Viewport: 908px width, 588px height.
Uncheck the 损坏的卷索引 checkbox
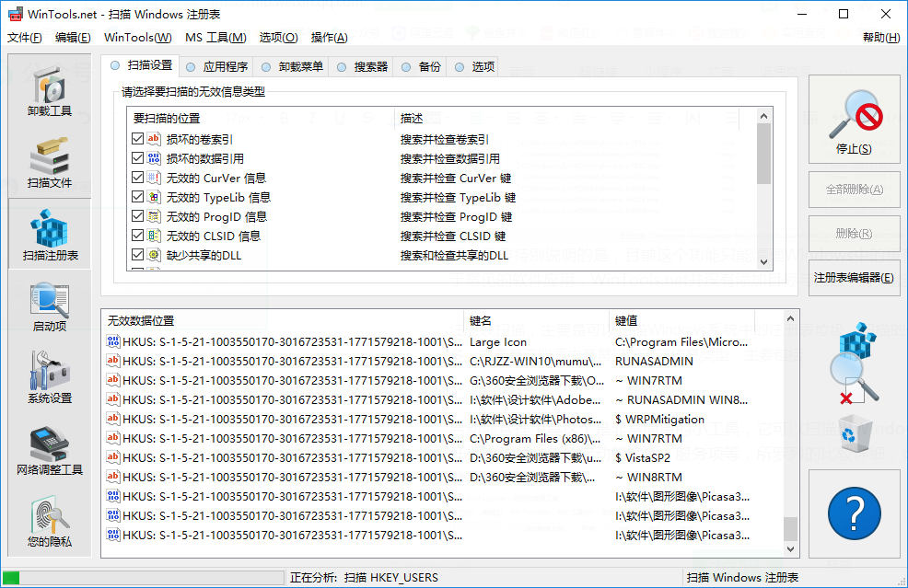coord(137,139)
